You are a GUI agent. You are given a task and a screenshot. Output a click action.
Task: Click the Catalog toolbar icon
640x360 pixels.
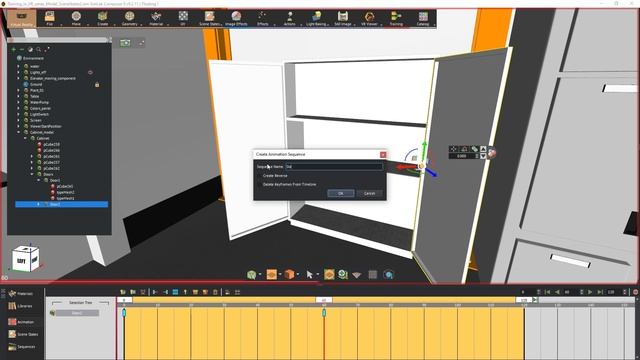pyautogui.click(x=423, y=18)
